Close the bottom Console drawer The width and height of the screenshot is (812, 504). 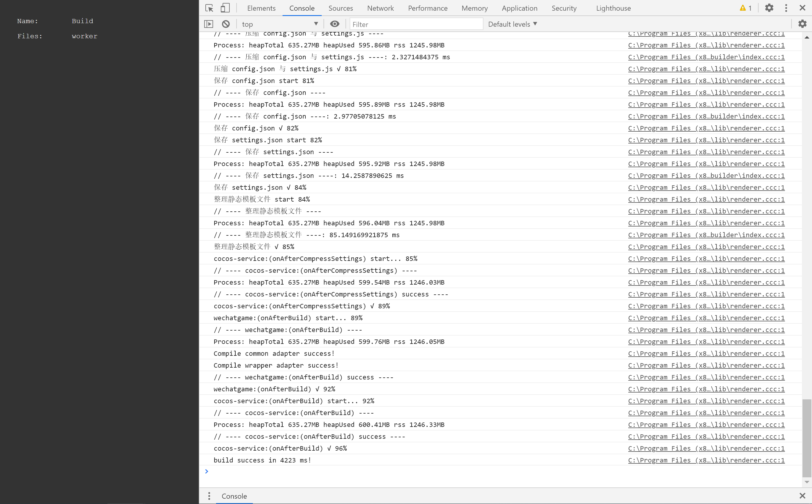pos(802,496)
